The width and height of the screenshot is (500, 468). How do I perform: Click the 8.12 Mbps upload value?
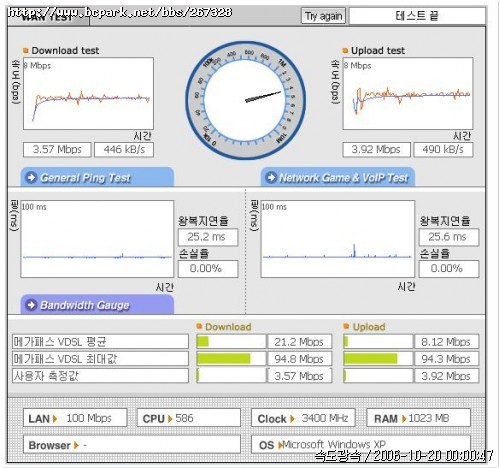pyautogui.click(x=447, y=341)
